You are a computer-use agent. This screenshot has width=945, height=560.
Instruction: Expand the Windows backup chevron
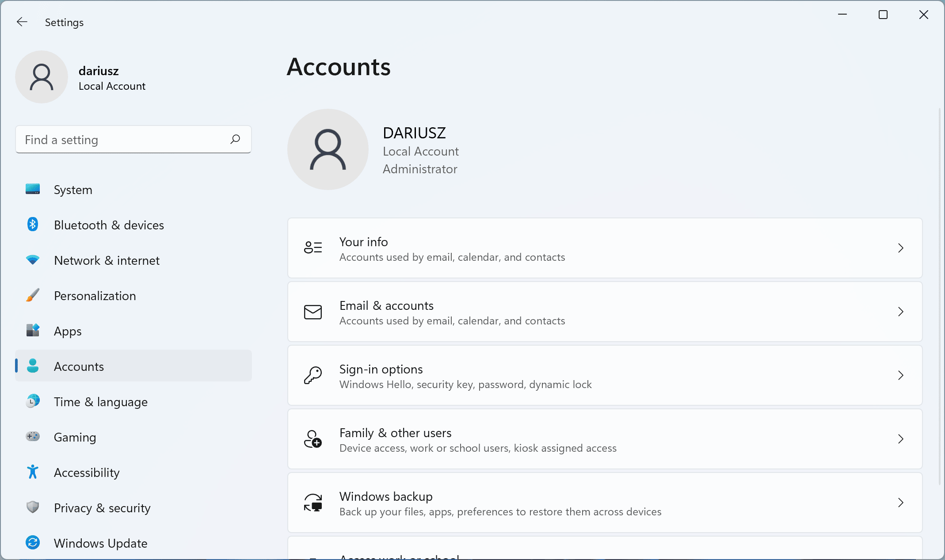[900, 503]
